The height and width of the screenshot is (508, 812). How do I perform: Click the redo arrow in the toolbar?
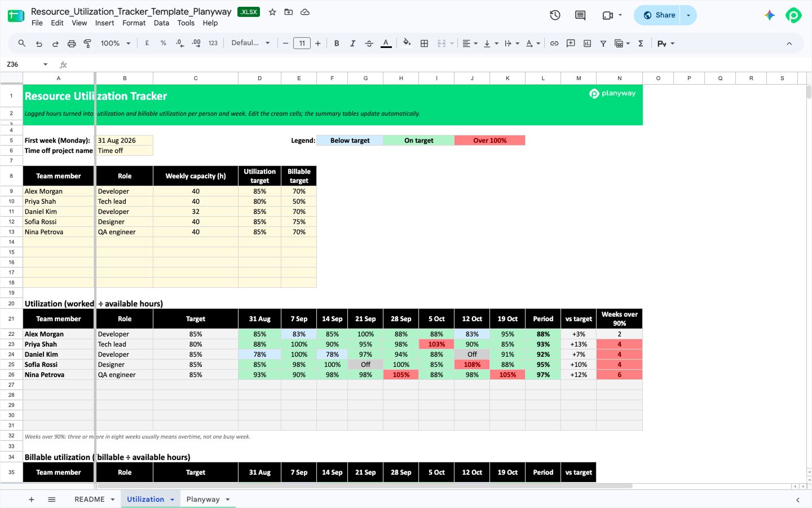55,43
